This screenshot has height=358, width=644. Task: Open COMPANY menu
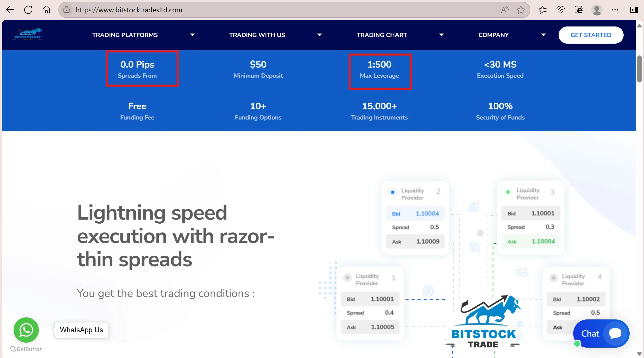pyautogui.click(x=494, y=35)
